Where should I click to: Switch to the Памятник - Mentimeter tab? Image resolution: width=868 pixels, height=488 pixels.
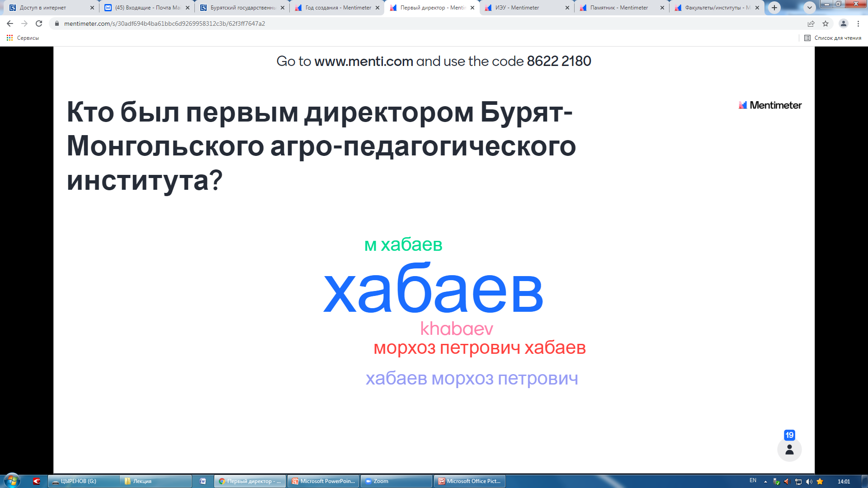tap(618, 8)
